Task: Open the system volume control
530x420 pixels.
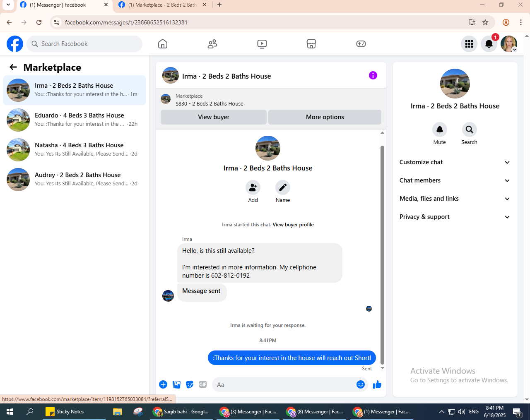Action: pos(462,412)
